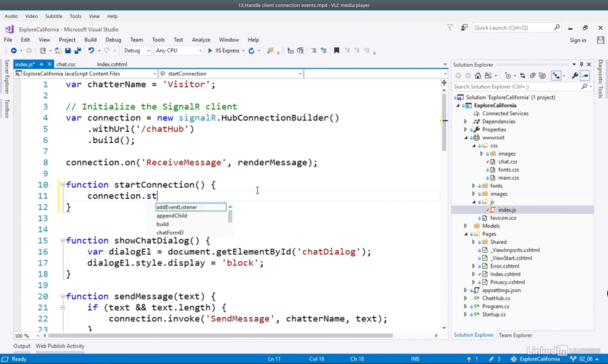
Task: Expand the Startup.cs node
Action: pos(466,314)
